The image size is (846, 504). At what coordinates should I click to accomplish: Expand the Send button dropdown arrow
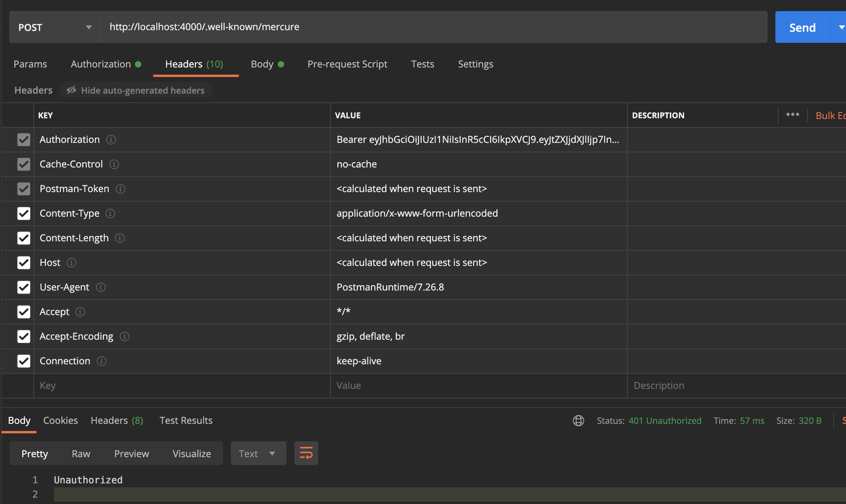pos(842,27)
